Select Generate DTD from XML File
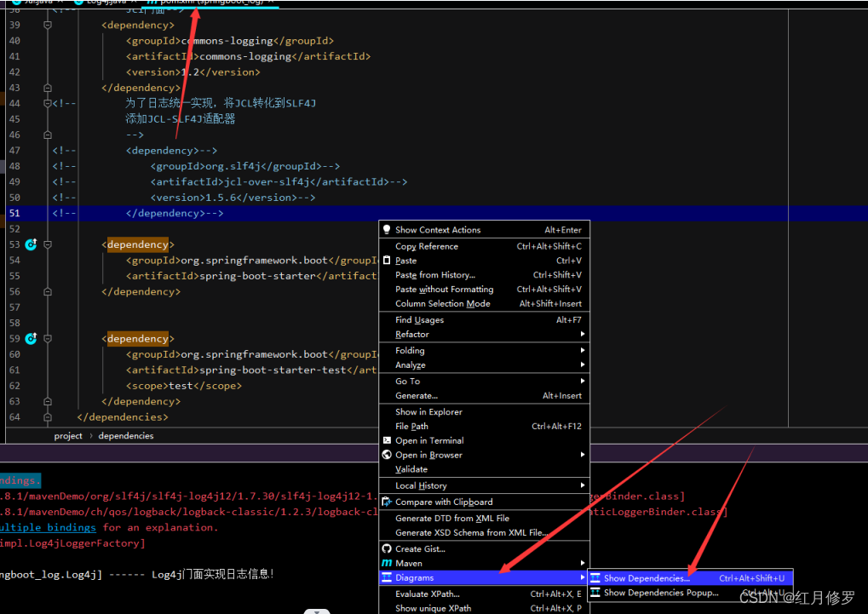868x614 pixels. click(485, 519)
